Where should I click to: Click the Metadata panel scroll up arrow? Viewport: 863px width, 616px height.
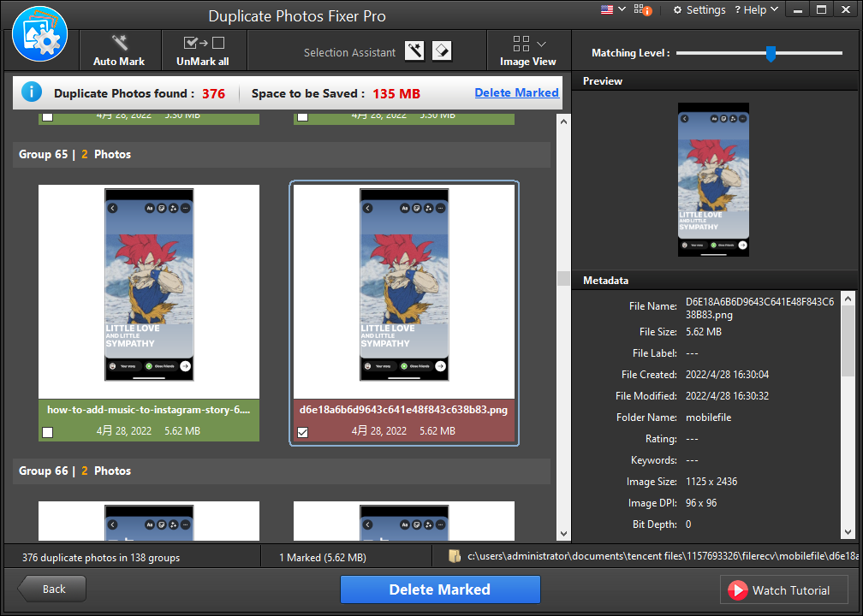point(848,299)
